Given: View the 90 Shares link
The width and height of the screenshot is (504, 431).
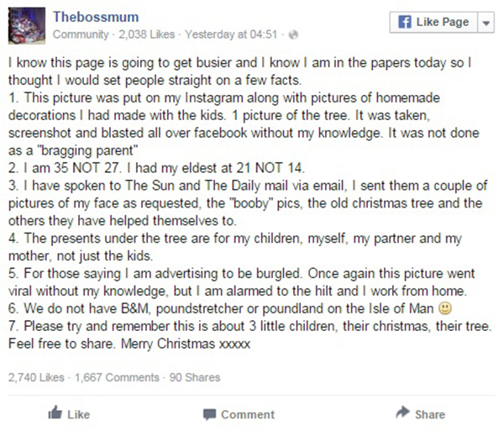Looking at the screenshot, I should [x=195, y=377].
